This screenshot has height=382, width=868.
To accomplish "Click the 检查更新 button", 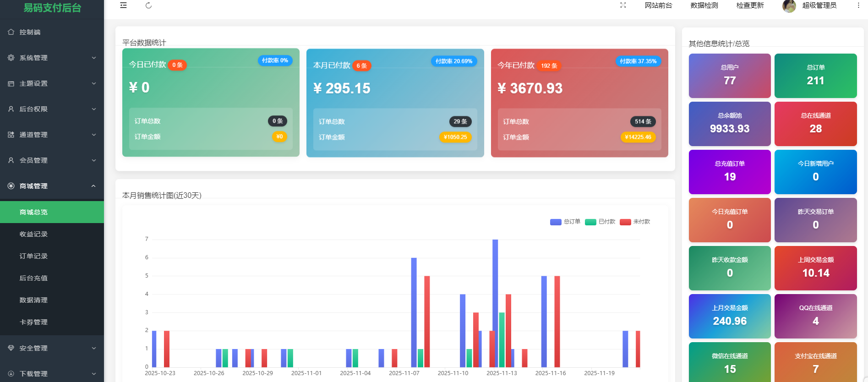I will [750, 5].
